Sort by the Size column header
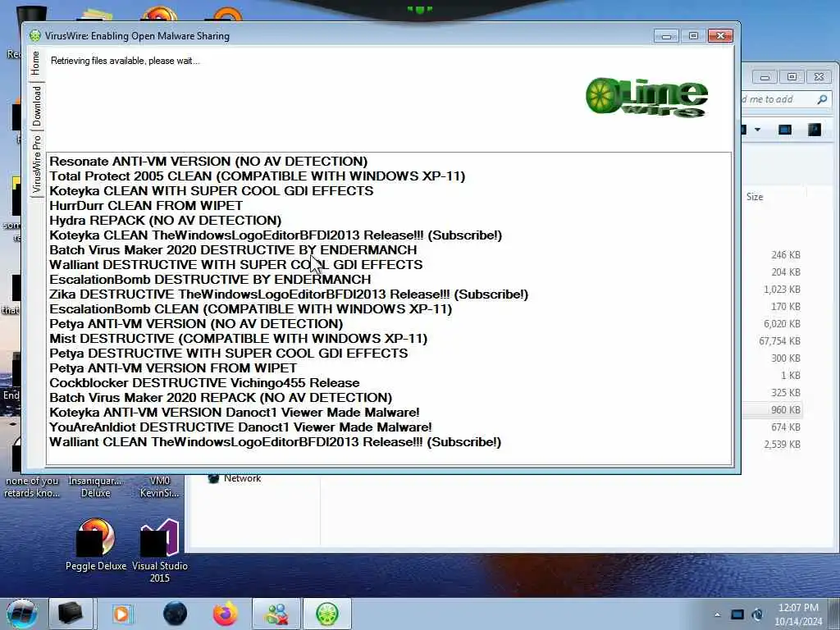This screenshot has width=840, height=630. point(755,197)
